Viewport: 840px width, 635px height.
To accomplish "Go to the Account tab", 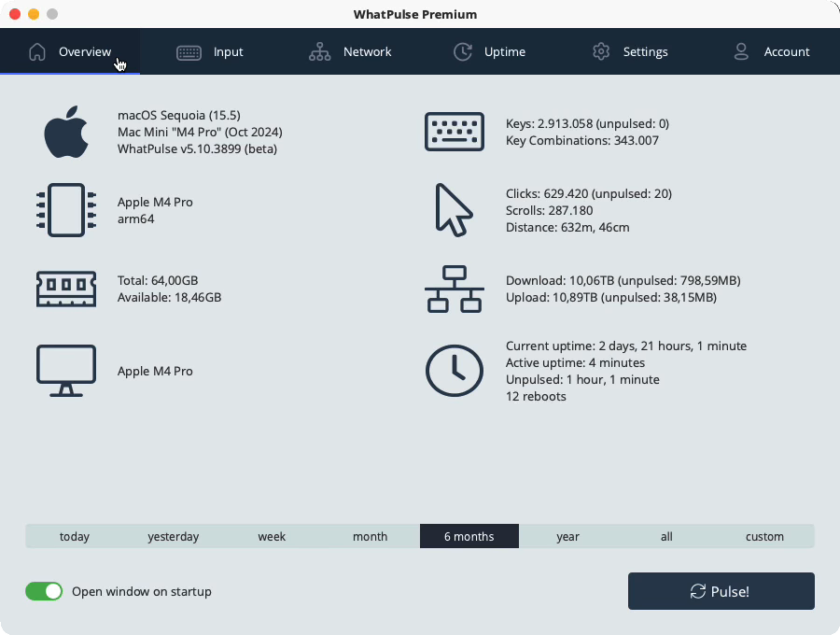I will tap(770, 52).
